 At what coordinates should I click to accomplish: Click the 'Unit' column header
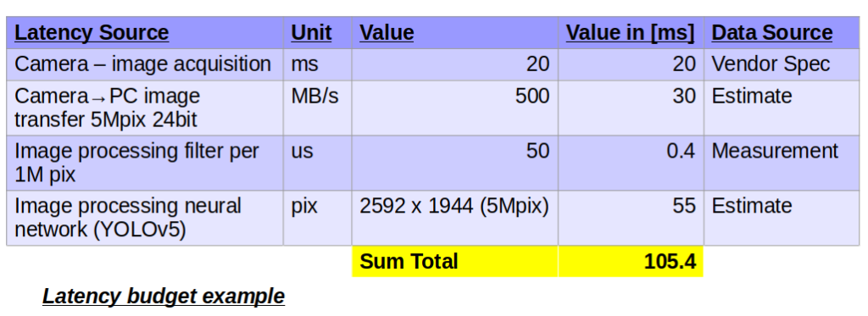coord(317,33)
